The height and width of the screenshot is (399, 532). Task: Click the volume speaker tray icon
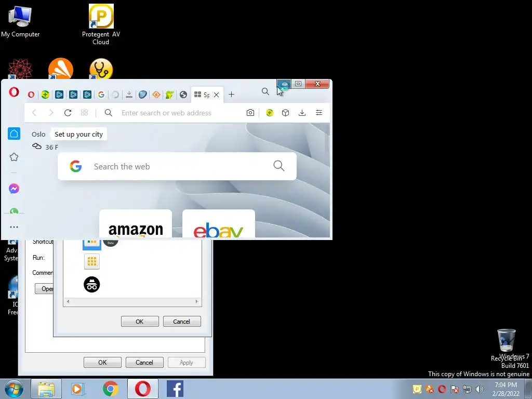point(480,389)
